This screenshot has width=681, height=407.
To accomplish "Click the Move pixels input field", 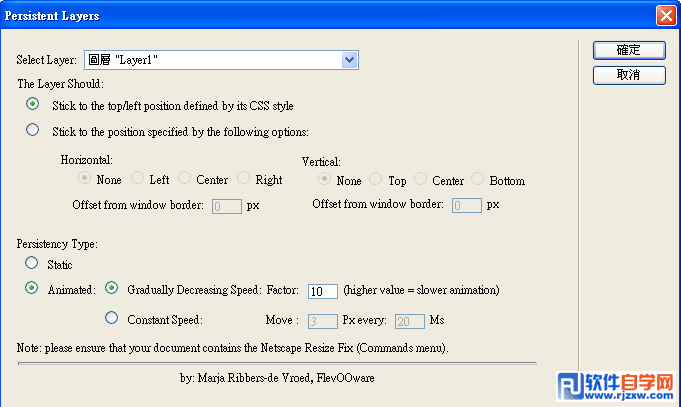I will tap(323, 321).
